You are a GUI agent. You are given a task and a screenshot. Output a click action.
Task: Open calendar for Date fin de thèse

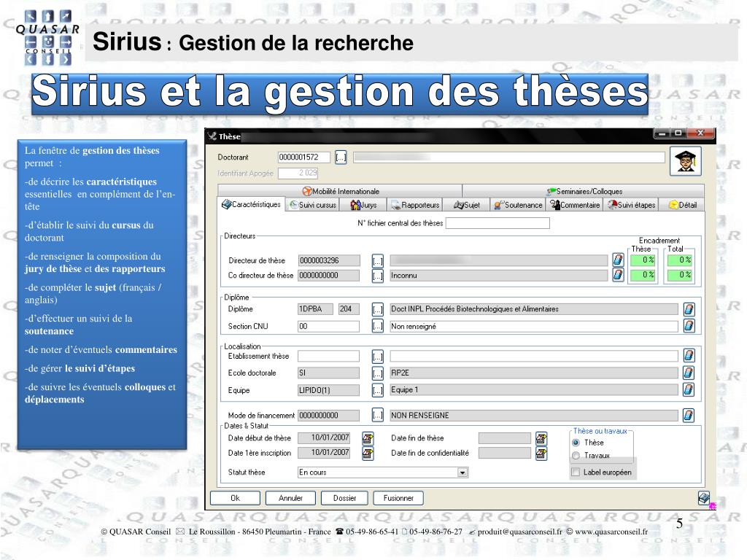pyautogui.click(x=541, y=438)
